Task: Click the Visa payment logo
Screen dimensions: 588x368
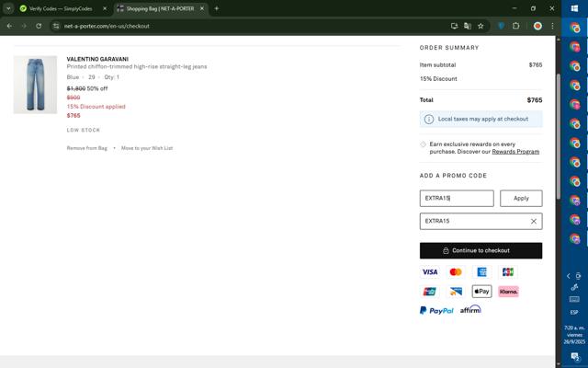Action: click(430, 272)
